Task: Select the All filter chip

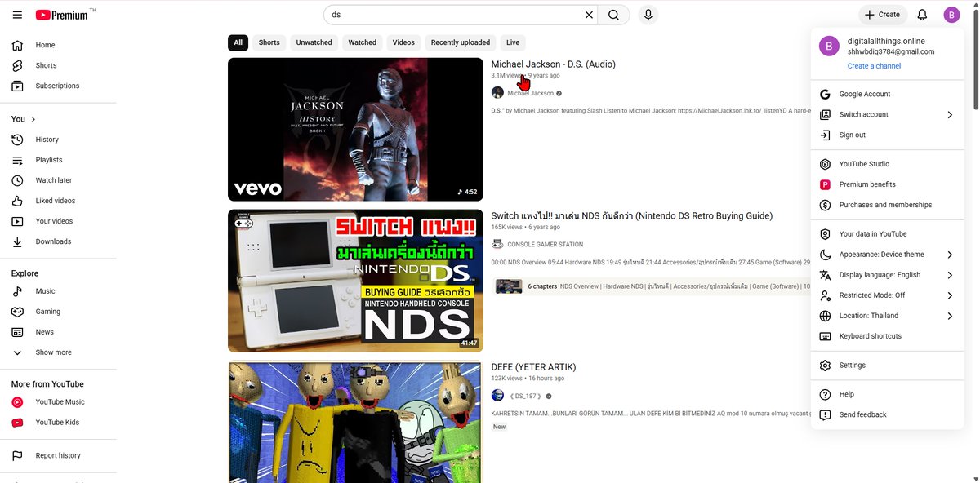Action: (238, 42)
